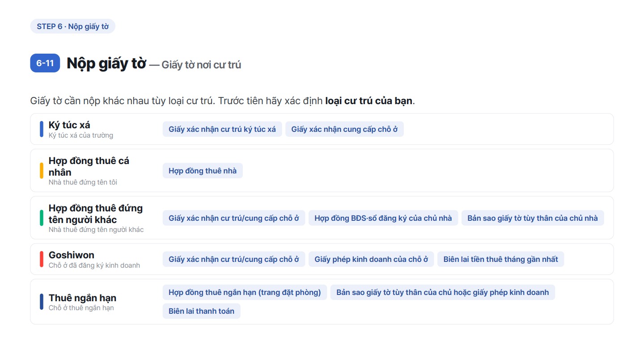Click the Giấy phép kinh doanh của chỗ ở tag
The image size is (644, 362).
tap(371, 259)
